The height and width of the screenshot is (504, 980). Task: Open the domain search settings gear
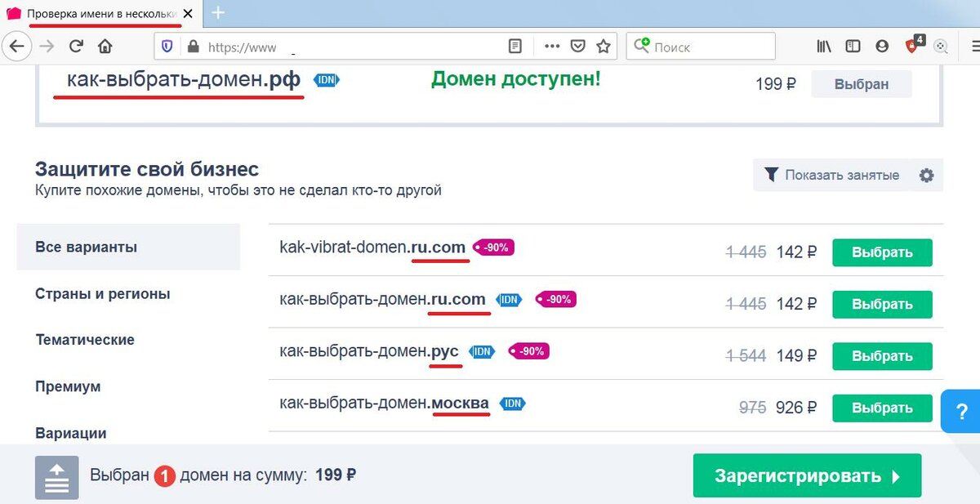click(x=926, y=175)
